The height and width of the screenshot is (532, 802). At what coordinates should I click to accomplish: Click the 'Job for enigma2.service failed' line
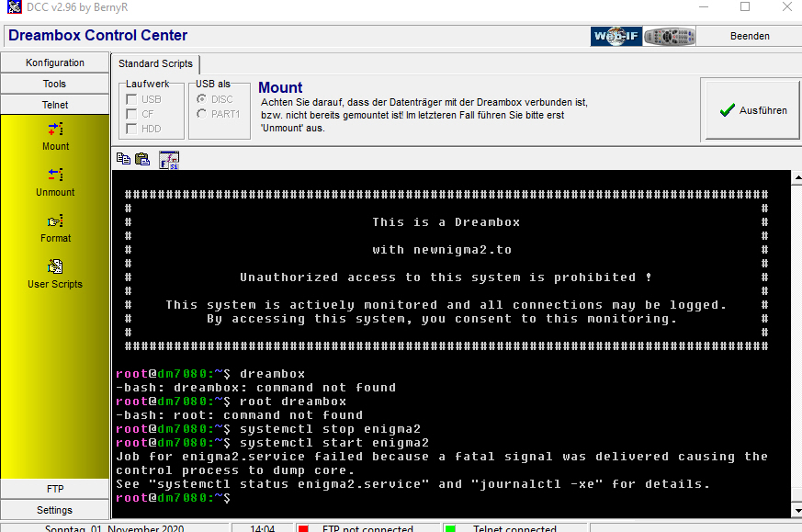click(442, 457)
